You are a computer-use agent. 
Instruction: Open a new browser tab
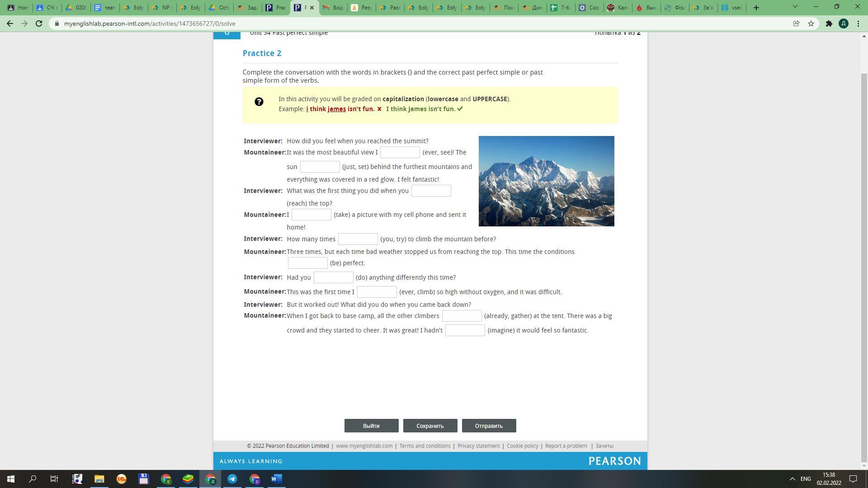tap(756, 8)
